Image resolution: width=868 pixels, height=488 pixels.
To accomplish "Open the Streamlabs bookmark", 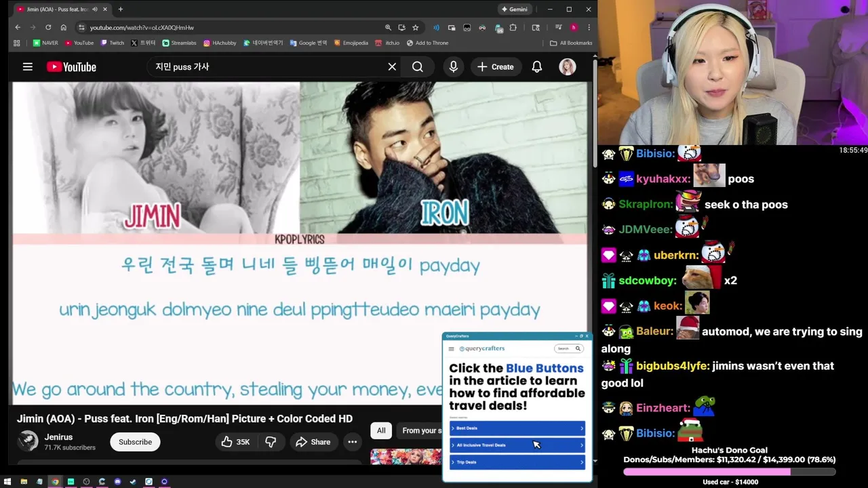I will click(180, 43).
